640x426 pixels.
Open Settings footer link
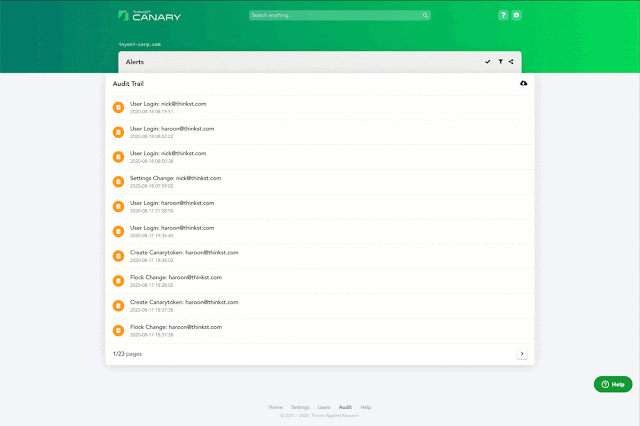(300, 407)
